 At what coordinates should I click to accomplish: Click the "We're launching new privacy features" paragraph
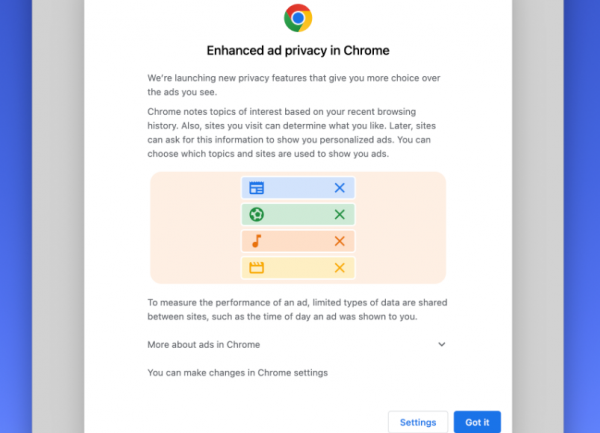point(288,86)
